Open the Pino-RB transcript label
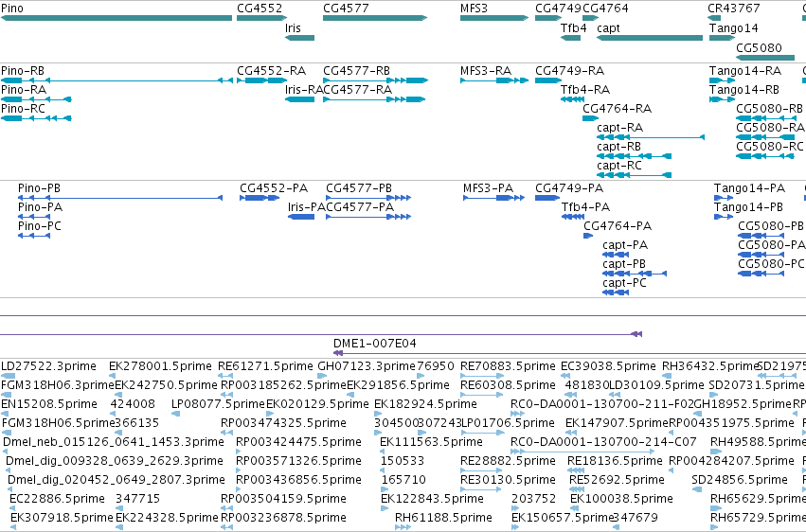The image size is (806, 532). [23, 71]
